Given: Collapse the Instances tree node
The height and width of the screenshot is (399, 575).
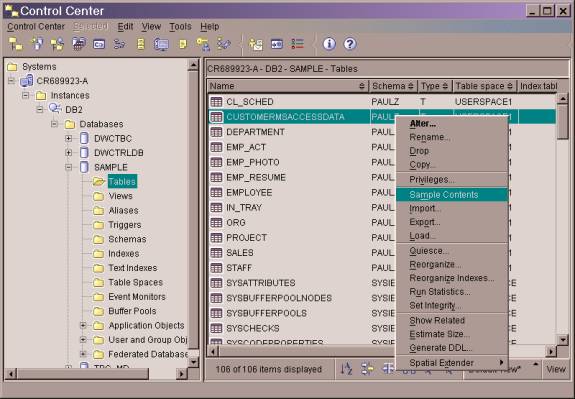Looking at the screenshot, I should pos(25,95).
